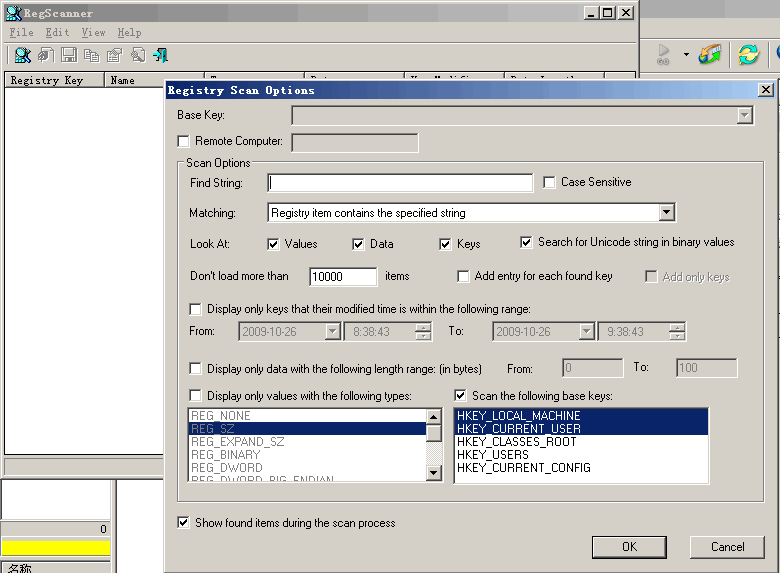Open the To date dropdown arrow
This screenshot has height=573, width=780.
pos(586,331)
